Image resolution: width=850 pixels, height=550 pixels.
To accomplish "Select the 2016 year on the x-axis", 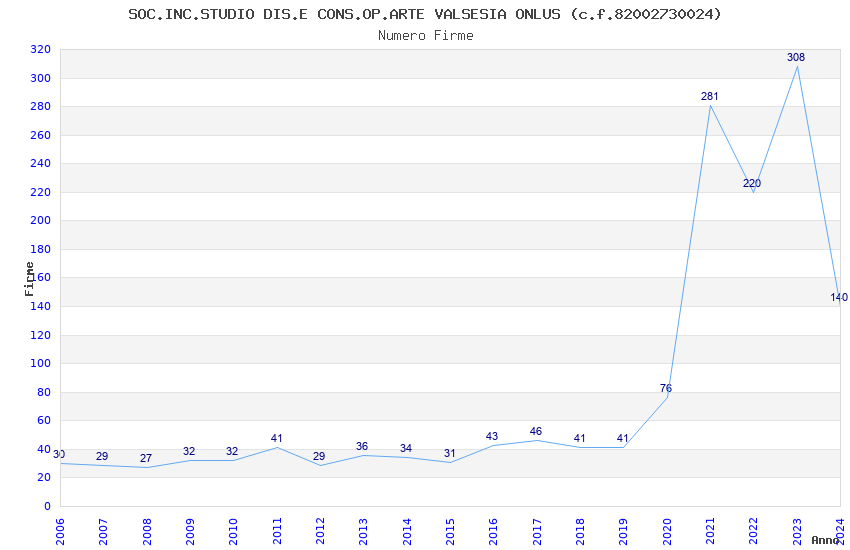I will click(x=493, y=531).
